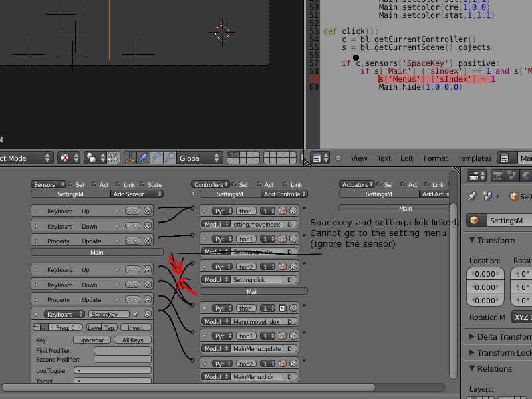
Task: Click D debug button beside Setting.click
Action: tap(289, 279)
